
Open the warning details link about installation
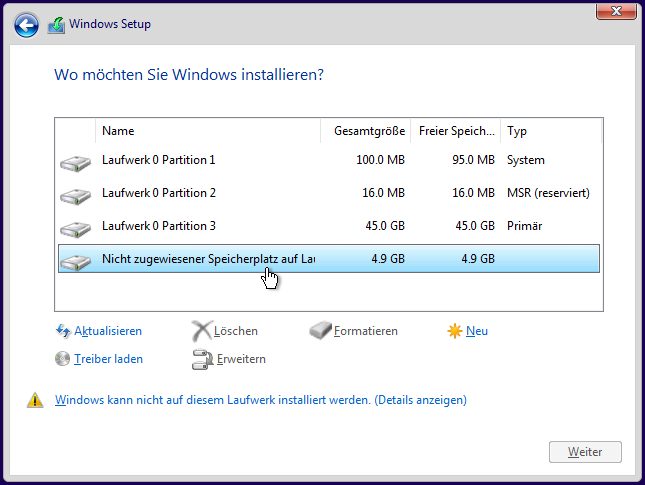pos(261,400)
